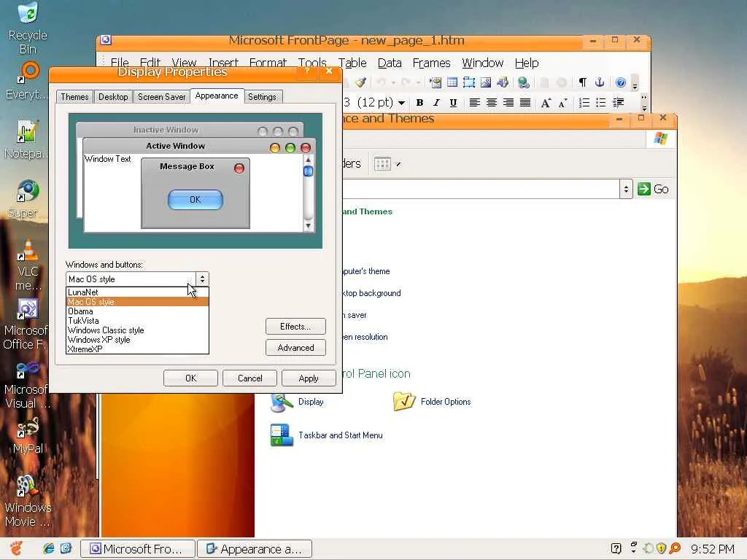Click the Start button on taskbar
Screen dimensions: 747x560
[16, 548]
